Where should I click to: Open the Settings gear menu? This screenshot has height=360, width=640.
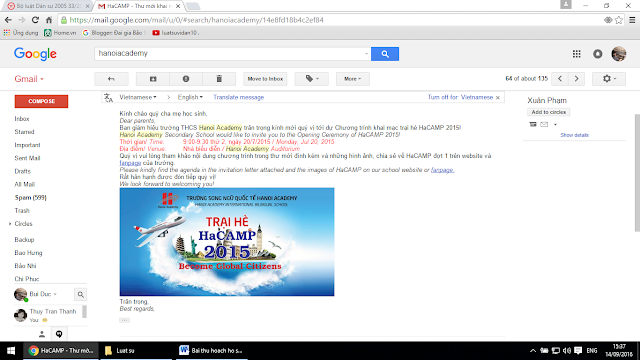609,79
